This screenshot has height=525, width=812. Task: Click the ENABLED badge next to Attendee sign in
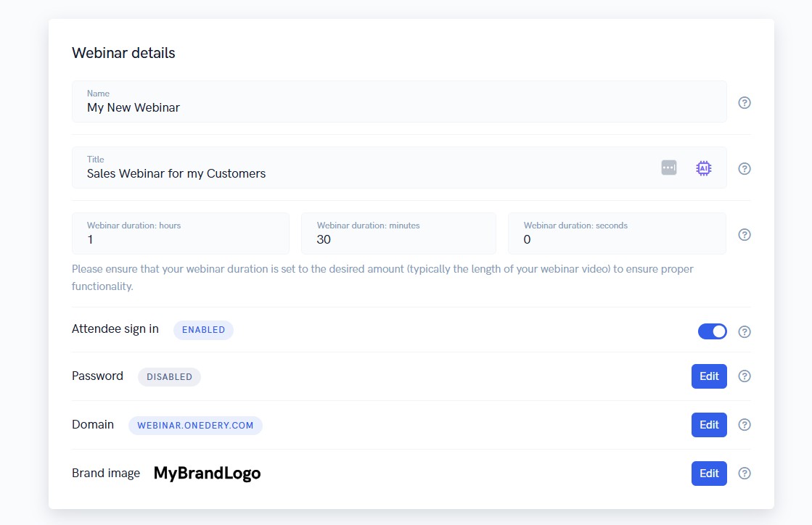click(203, 330)
